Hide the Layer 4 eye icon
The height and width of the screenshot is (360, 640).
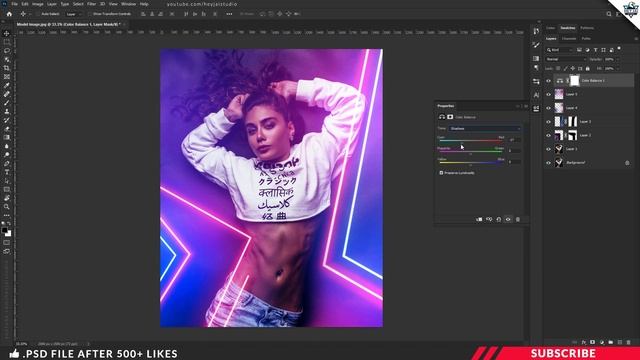click(x=548, y=108)
